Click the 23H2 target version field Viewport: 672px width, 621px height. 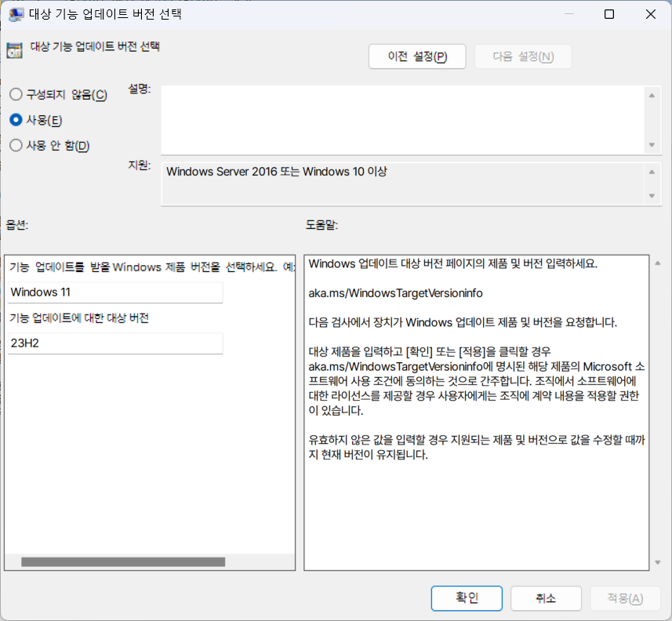[x=115, y=343]
